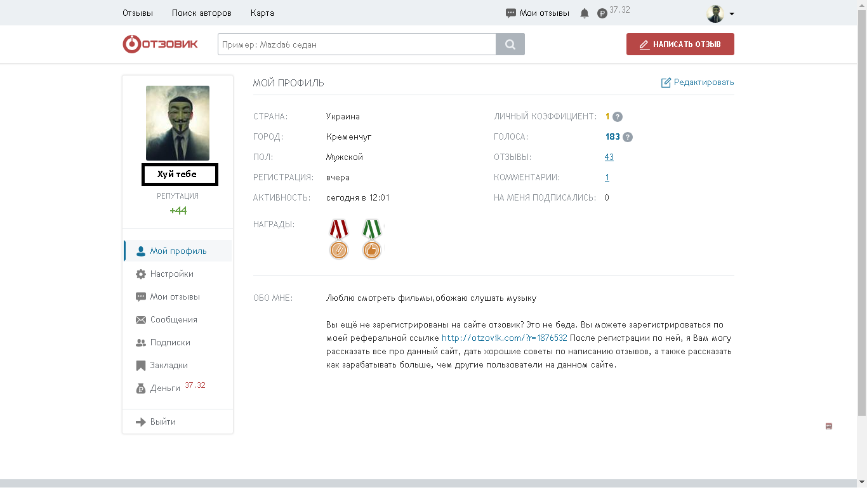Expand the user account dropdown arrow
867x504 pixels.
(x=732, y=14)
